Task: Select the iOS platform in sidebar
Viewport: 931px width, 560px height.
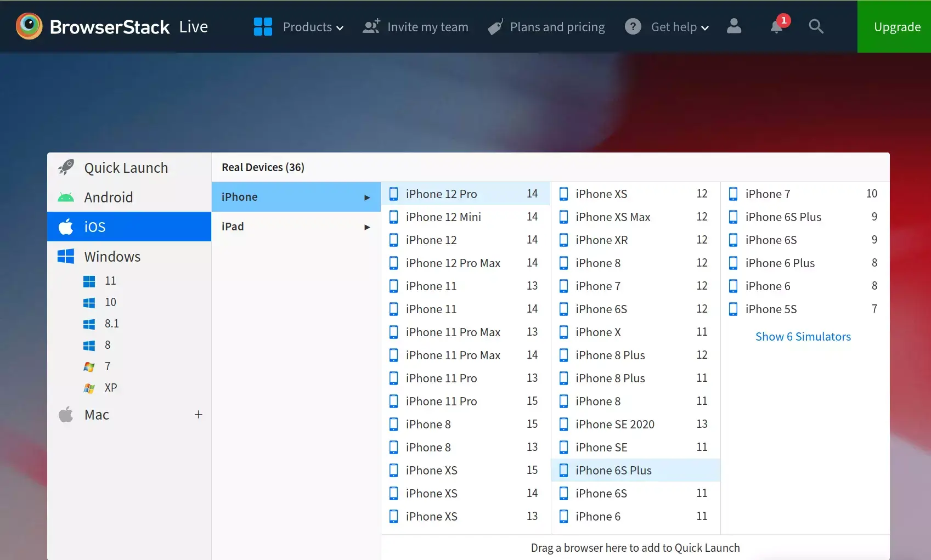Action: [x=93, y=227]
